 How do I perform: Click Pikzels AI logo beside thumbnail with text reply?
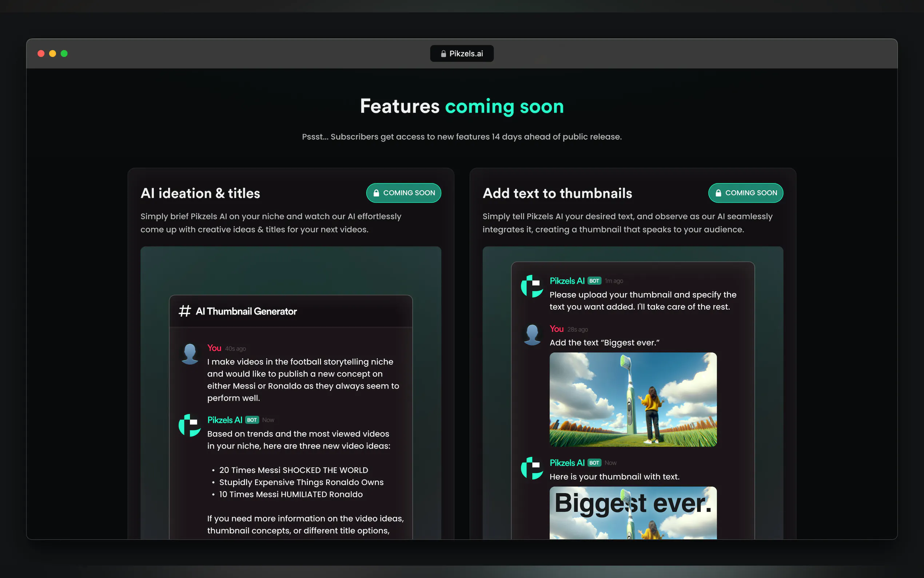tap(532, 468)
